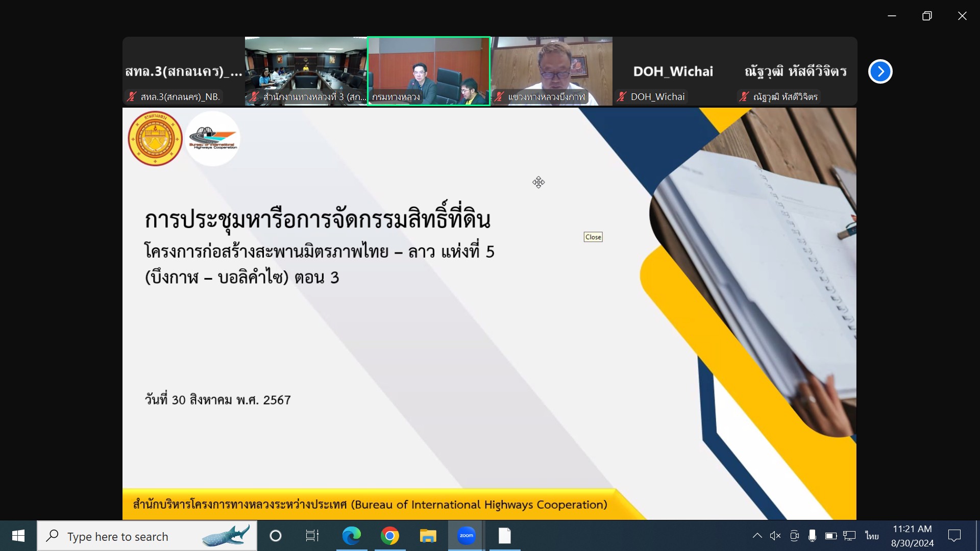Click the Close tooltip button

click(x=593, y=237)
